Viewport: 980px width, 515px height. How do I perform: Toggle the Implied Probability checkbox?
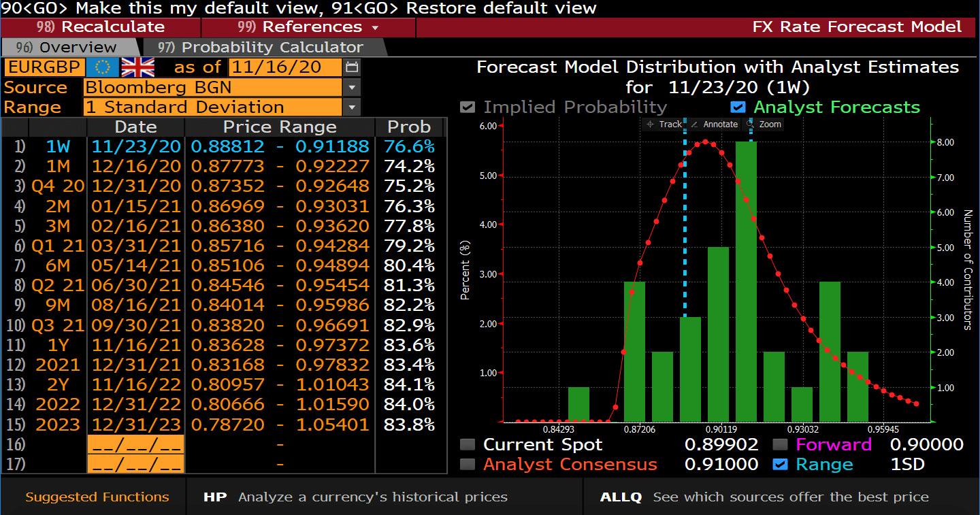467,107
